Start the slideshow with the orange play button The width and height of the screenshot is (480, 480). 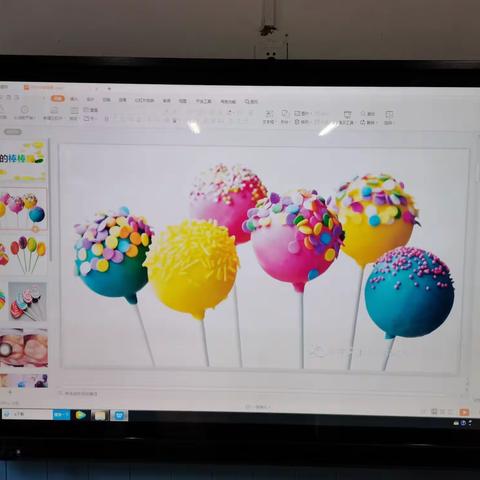[464, 412]
